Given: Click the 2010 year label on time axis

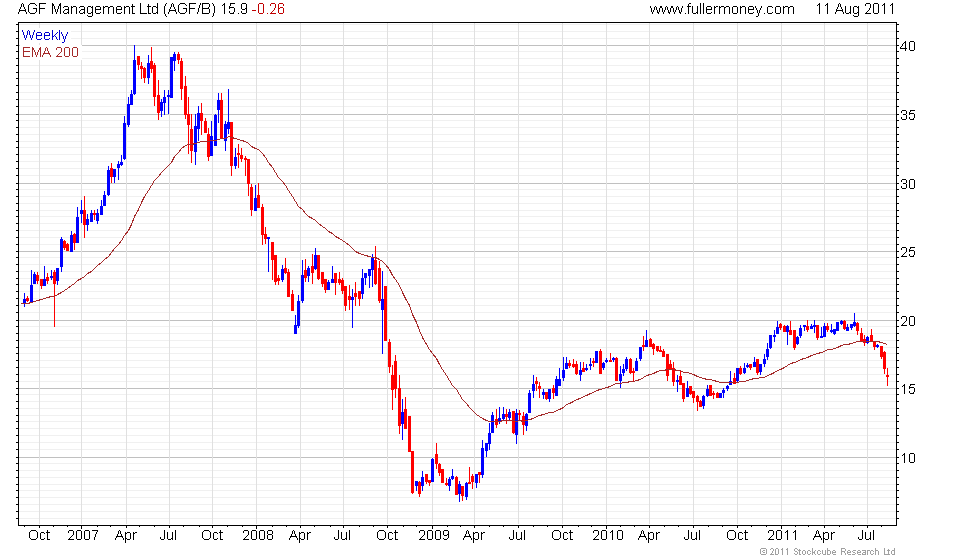Looking at the screenshot, I should pyautogui.click(x=608, y=536).
